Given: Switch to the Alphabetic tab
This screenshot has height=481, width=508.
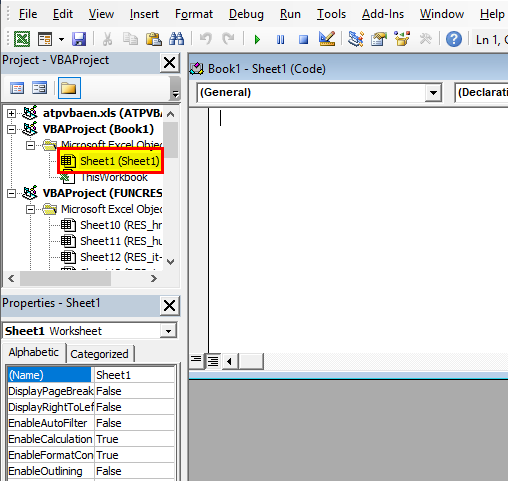Looking at the screenshot, I should pos(34,352).
